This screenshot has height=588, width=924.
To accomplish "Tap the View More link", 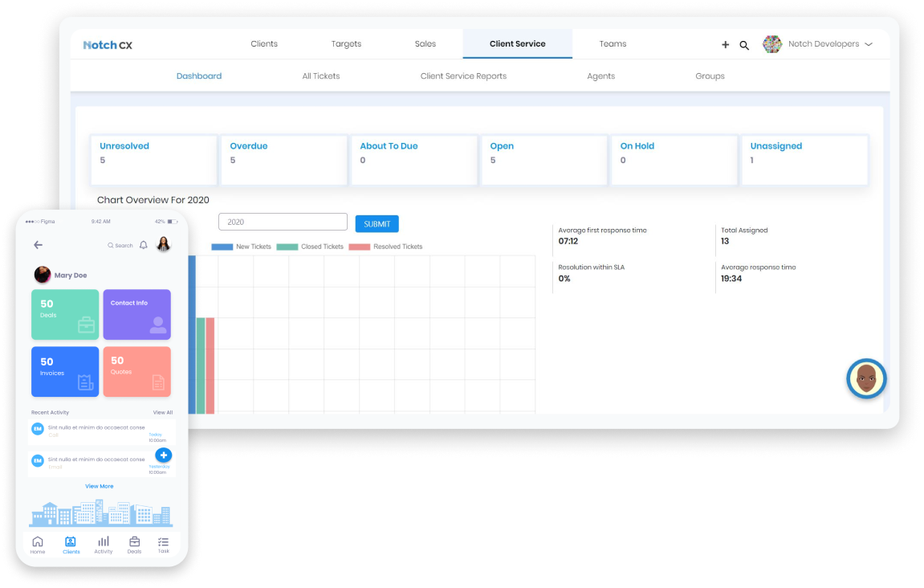I will [100, 486].
